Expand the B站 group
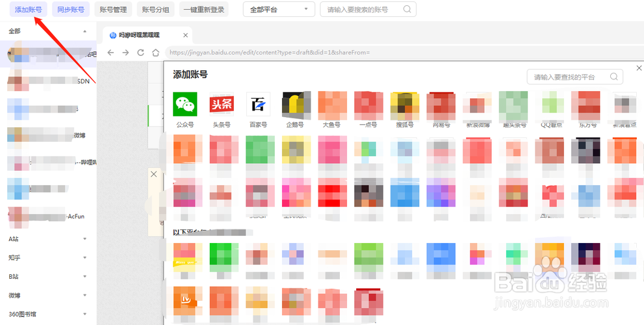Screen dimensions: 644x325 [84, 276]
